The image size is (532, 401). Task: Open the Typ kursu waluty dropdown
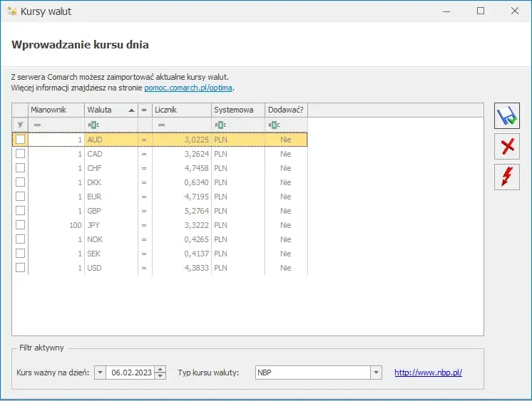point(376,373)
